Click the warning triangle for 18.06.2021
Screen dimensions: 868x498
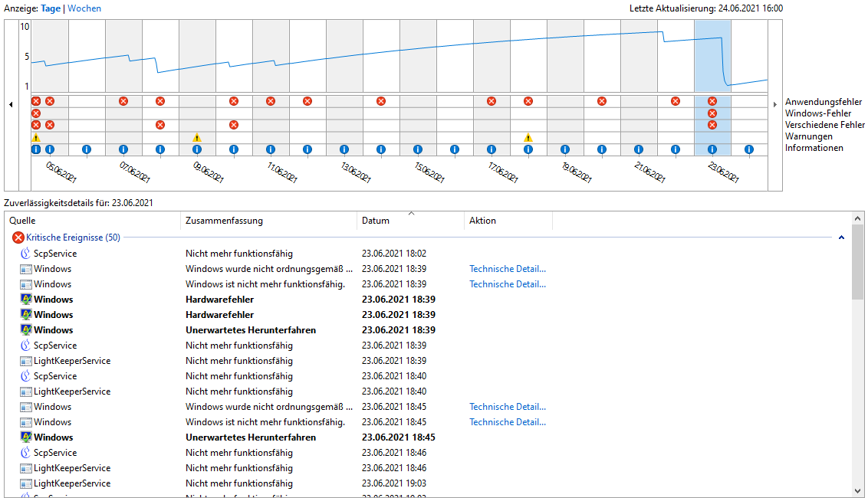coord(528,137)
